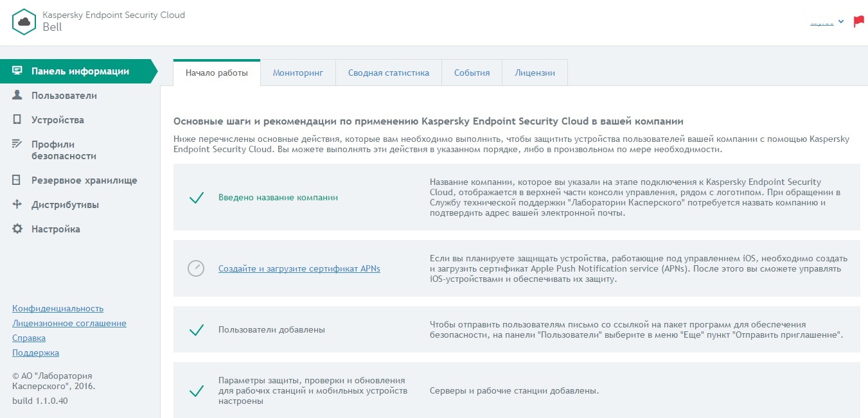Click the Серверы и рабочие станции добавлены text
Viewport: 868px width, 418px height.
coord(514,391)
